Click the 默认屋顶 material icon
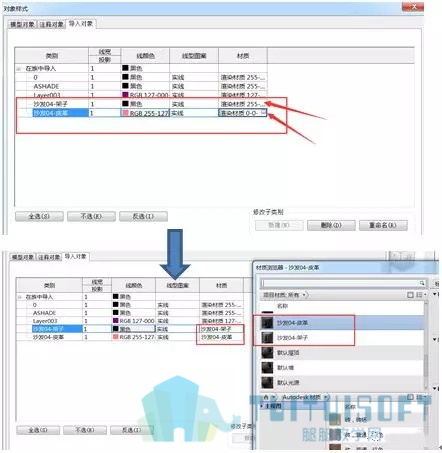The image size is (442, 453). tap(267, 353)
